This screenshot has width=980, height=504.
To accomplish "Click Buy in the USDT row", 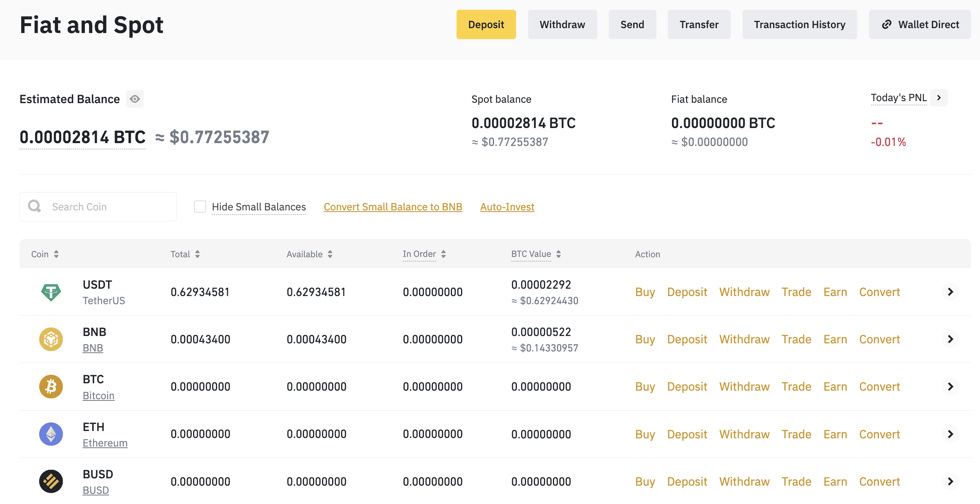I will (x=645, y=292).
